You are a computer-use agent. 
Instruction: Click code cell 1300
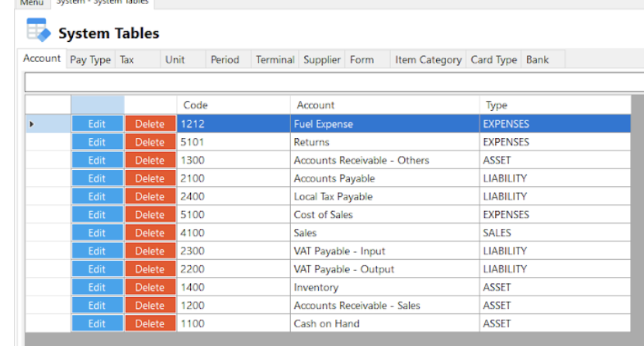coord(234,160)
